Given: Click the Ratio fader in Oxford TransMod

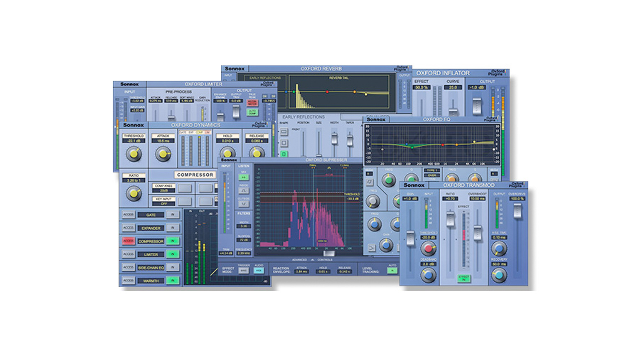Looking at the screenshot, I should (x=450, y=219).
